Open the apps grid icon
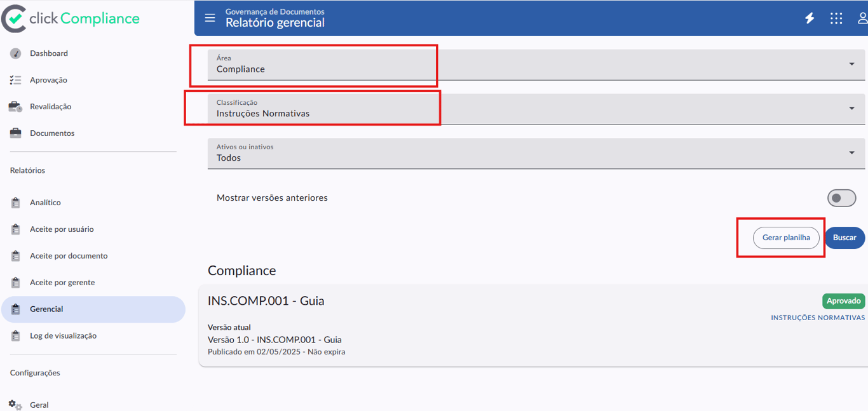The height and width of the screenshot is (411, 868). [836, 18]
